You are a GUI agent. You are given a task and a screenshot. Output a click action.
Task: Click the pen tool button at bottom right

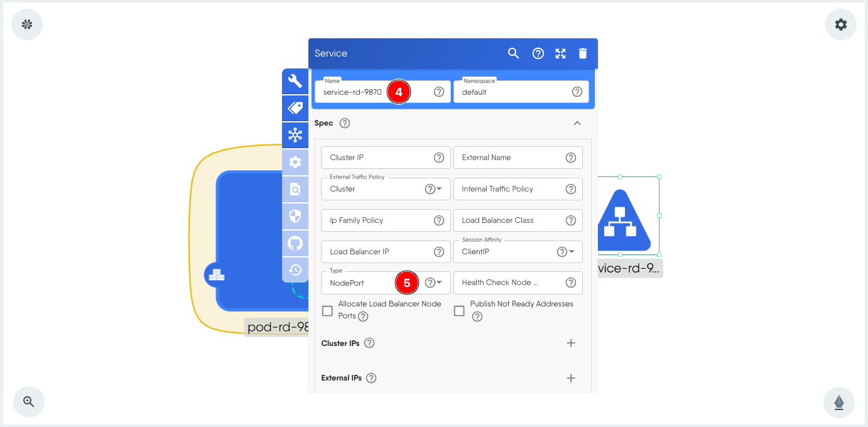pyautogui.click(x=838, y=402)
